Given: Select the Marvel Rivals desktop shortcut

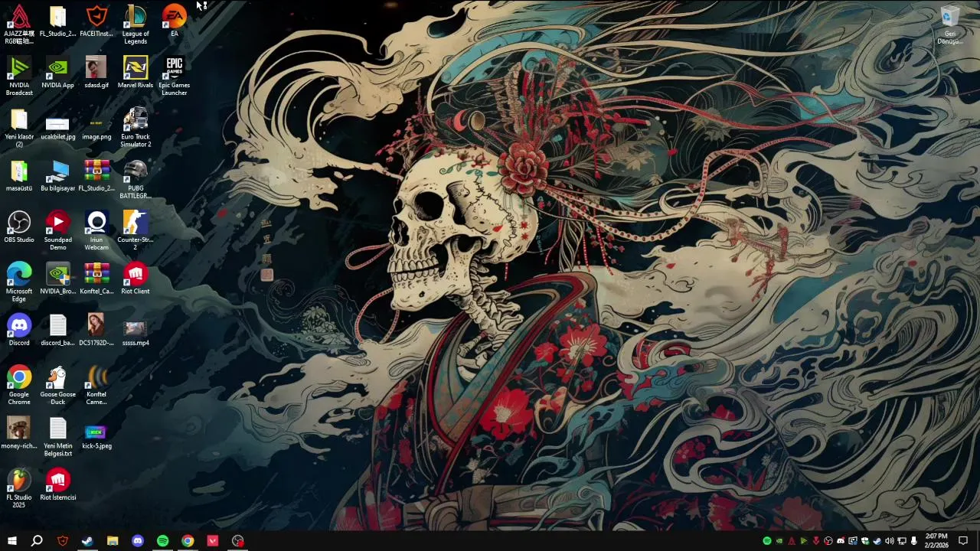Looking at the screenshot, I should point(136,73).
